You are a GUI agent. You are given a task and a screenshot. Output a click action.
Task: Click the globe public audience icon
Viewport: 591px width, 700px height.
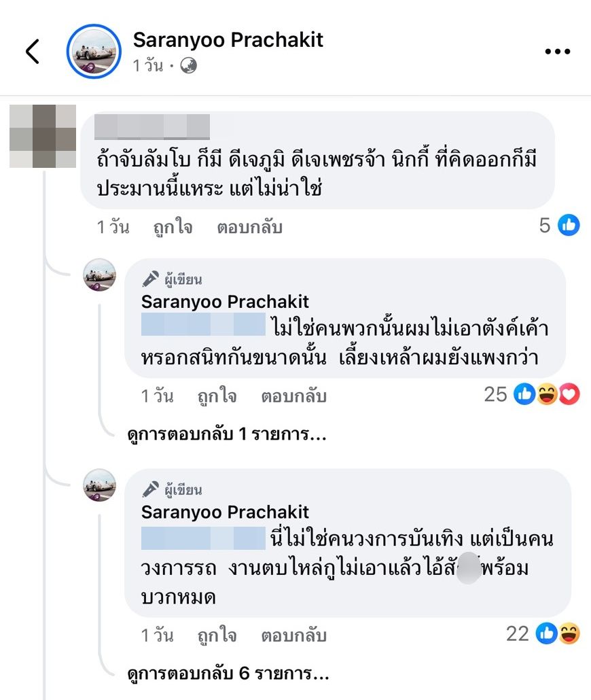[188, 66]
